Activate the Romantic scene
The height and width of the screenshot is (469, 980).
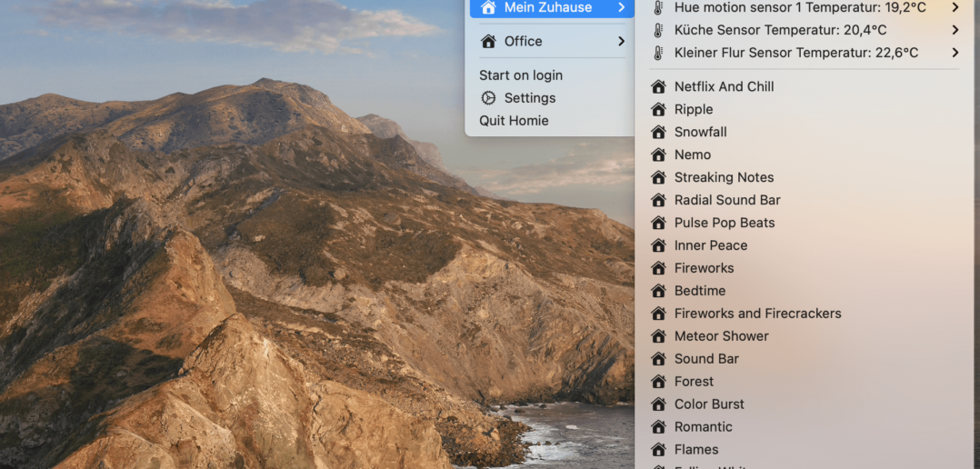tap(703, 427)
